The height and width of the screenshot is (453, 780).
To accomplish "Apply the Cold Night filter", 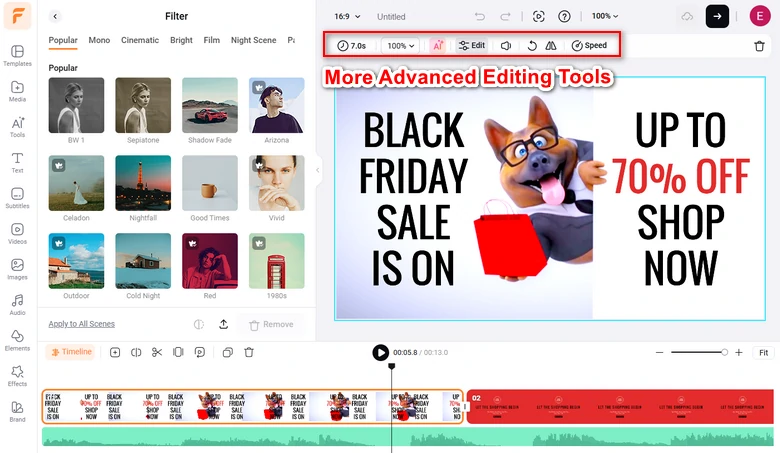I will (143, 261).
